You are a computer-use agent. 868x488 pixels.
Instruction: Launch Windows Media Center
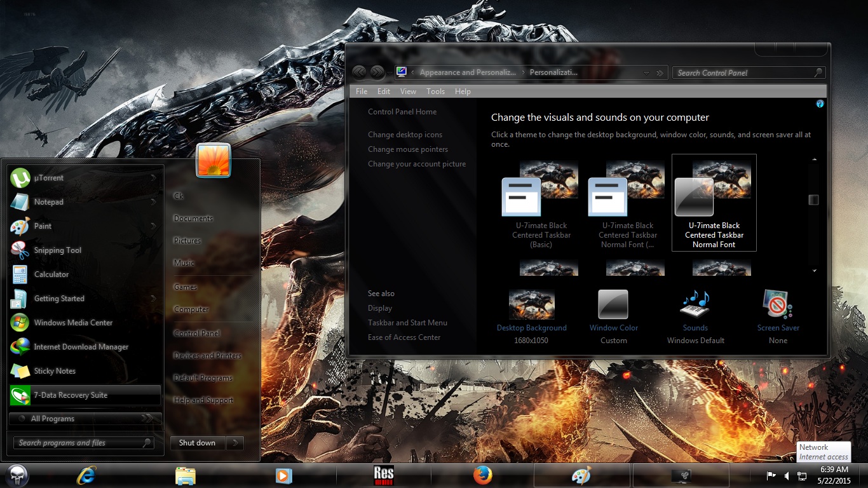pos(85,323)
